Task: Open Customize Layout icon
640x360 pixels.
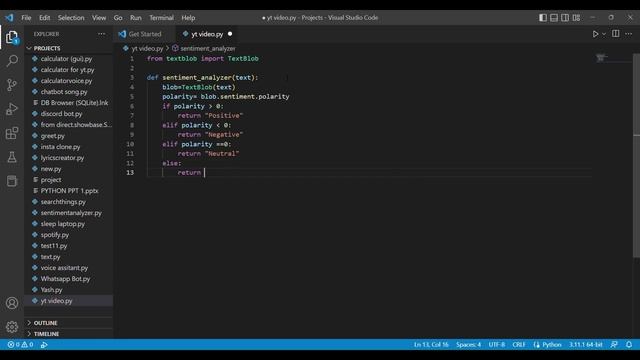Action: [576, 18]
